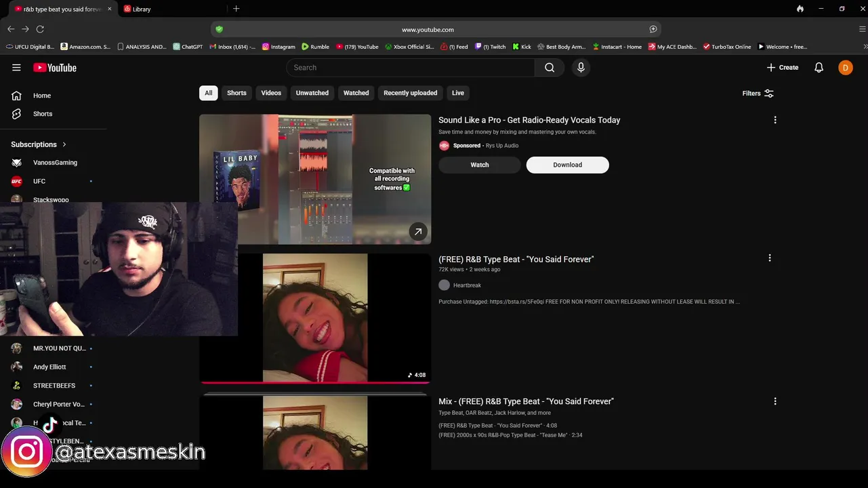Open the Instagram bookmark

click(x=278, y=47)
